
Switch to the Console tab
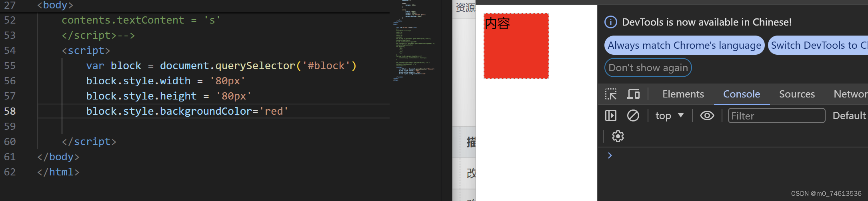point(742,94)
